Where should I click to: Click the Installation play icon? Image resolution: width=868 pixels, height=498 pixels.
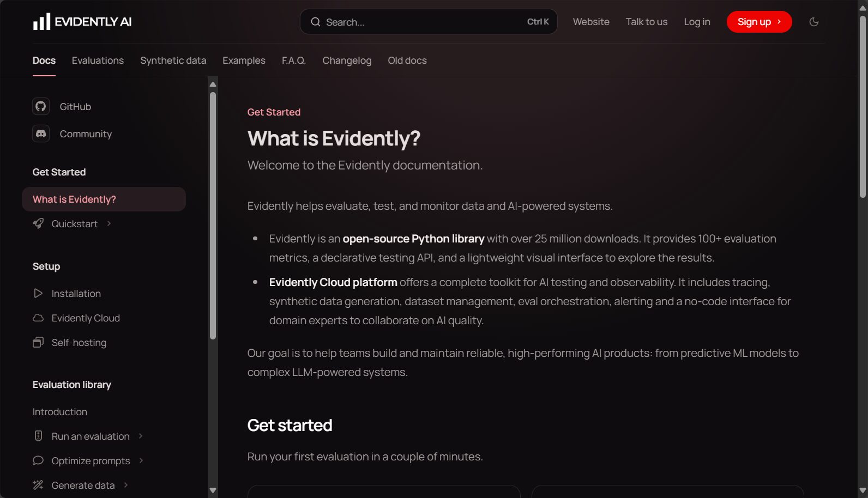pyautogui.click(x=38, y=293)
